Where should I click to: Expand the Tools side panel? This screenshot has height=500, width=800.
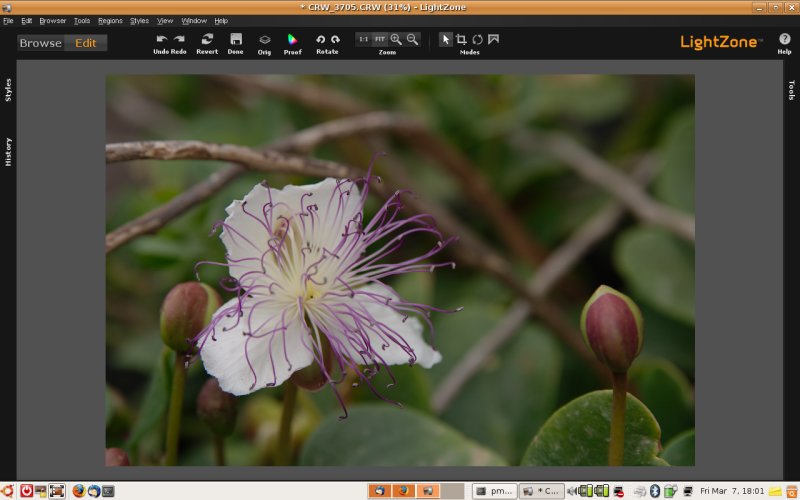(x=791, y=90)
